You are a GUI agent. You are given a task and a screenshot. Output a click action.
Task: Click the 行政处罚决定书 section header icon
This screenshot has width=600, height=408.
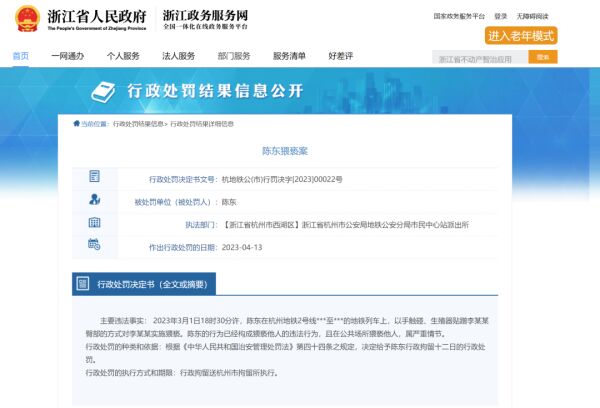coord(84,285)
